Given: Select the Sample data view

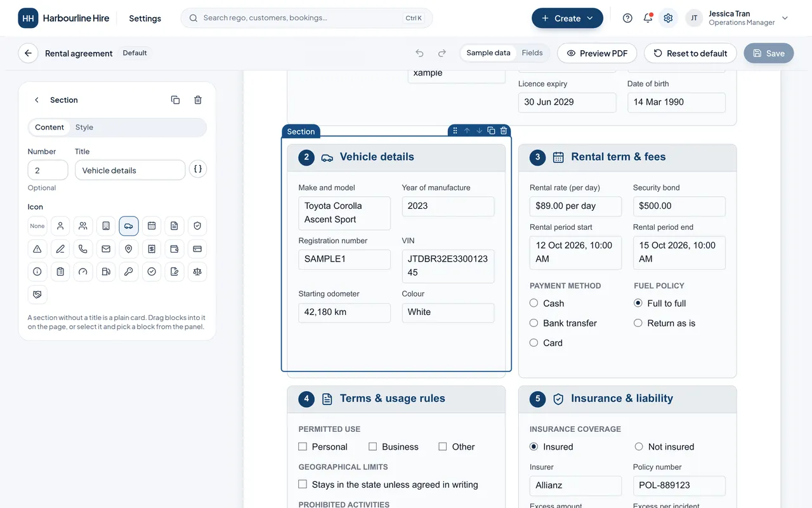Looking at the screenshot, I should click(488, 53).
